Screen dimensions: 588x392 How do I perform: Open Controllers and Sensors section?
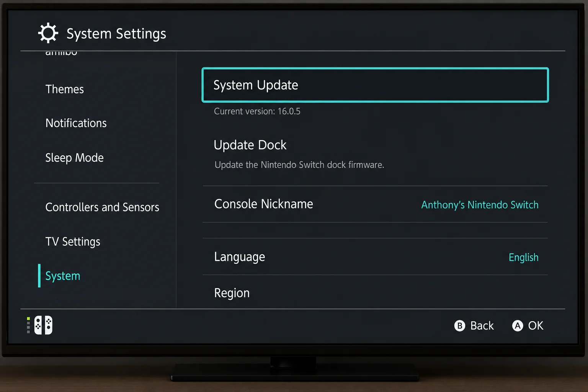(x=102, y=207)
